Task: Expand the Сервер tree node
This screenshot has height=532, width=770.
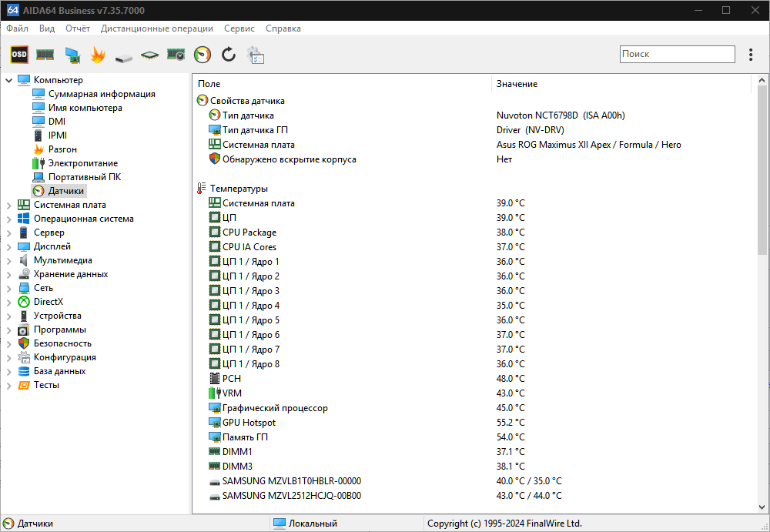Action: pyautogui.click(x=8, y=233)
